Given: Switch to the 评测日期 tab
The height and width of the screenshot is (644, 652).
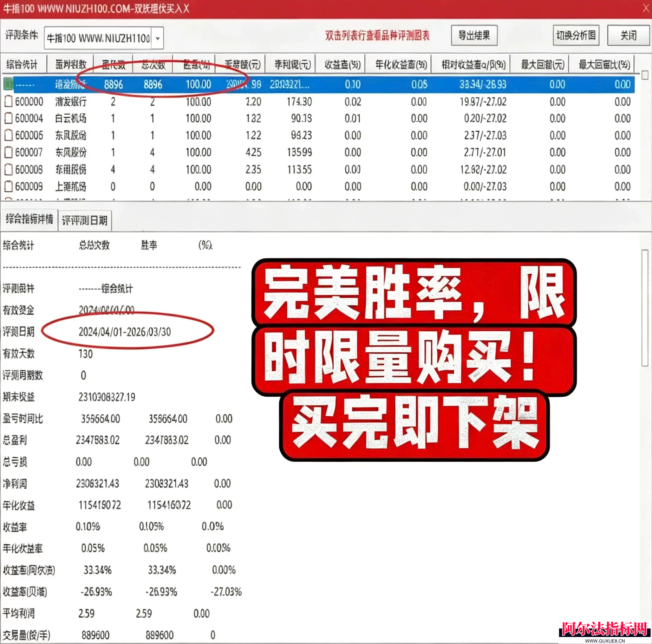Looking at the screenshot, I should (x=85, y=220).
